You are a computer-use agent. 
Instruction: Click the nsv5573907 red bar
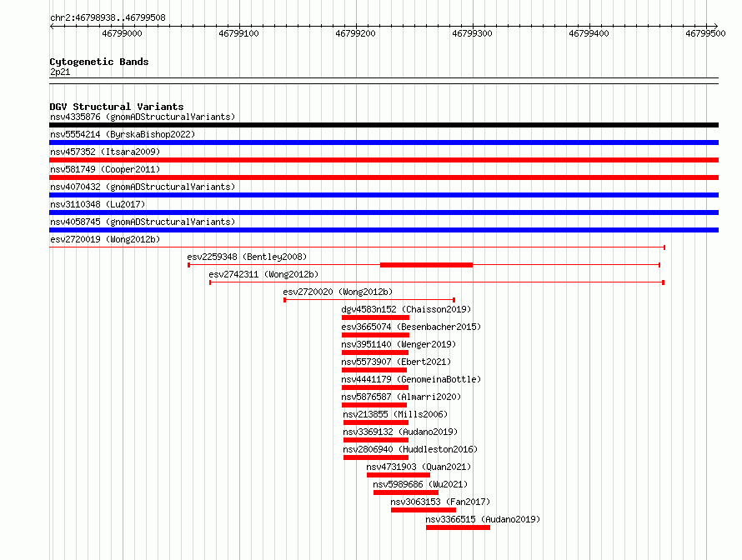pos(374,370)
